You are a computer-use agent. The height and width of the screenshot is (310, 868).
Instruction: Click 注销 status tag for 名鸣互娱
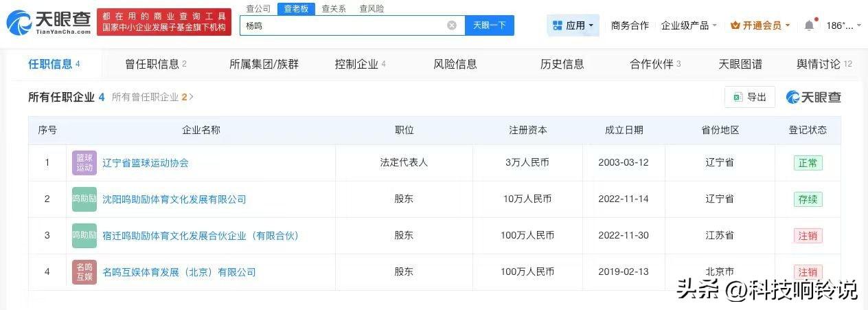click(808, 272)
